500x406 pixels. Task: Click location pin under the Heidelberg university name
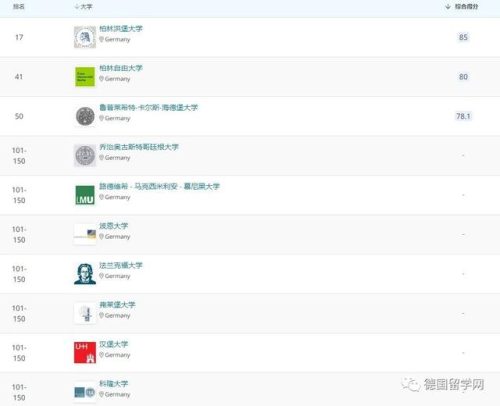(x=101, y=118)
